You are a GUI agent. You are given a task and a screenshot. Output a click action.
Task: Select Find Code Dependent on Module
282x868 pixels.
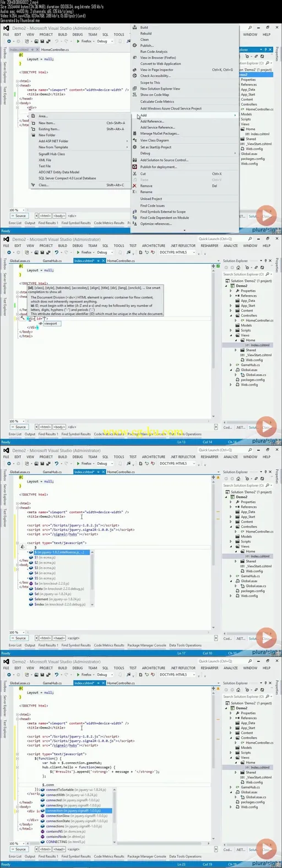tap(164, 218)
